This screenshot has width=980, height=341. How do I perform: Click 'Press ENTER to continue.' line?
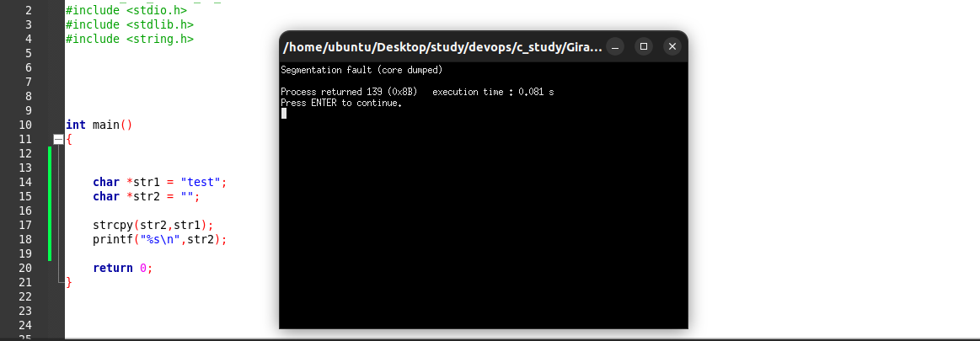pyautogui.click(x=341, y=103)
